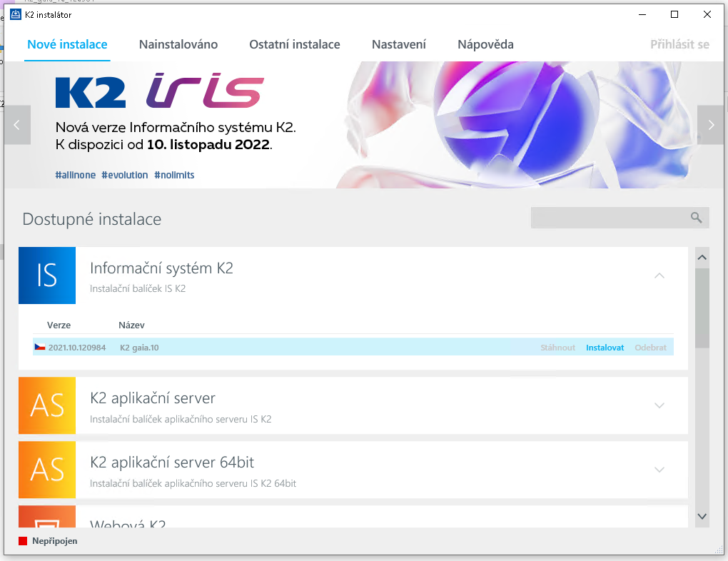This screenshot has height=561, width=728.
Task: Show the previous banner slide
Action: pos(17,125)
